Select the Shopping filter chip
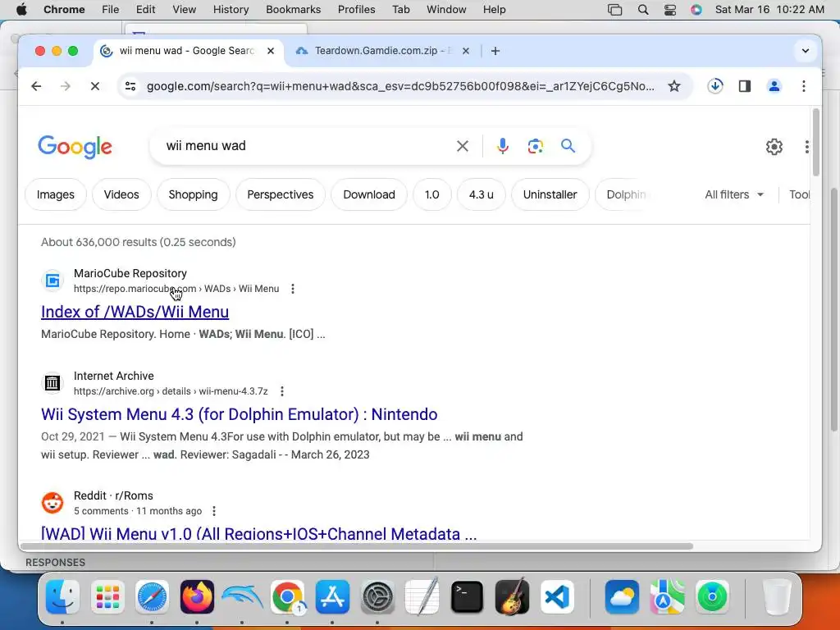This screenshot has width=840, height=630. (193, 194)
